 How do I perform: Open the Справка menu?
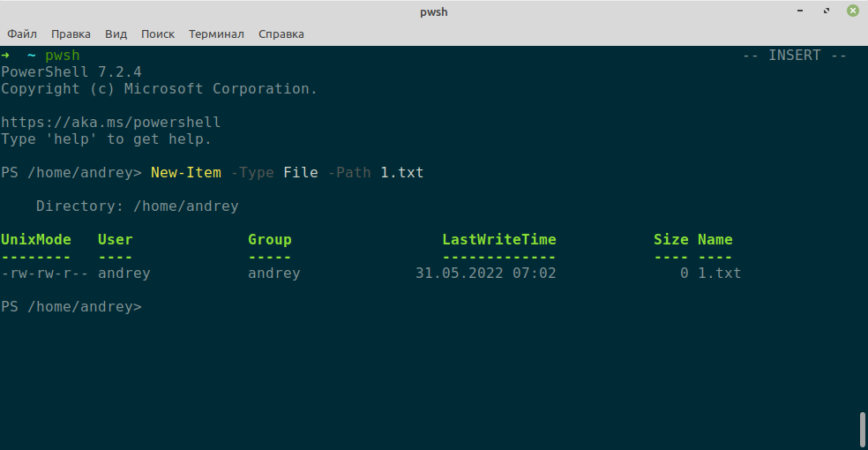281,34
